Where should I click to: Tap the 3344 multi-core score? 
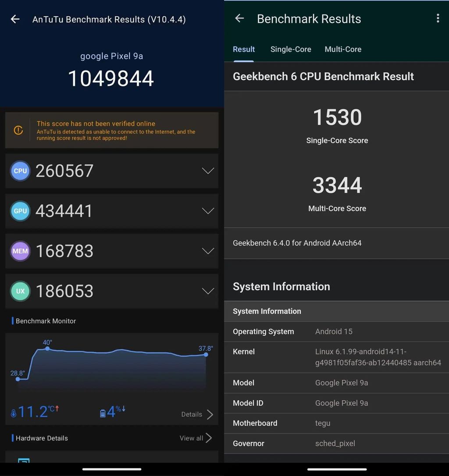coord(337,185)
